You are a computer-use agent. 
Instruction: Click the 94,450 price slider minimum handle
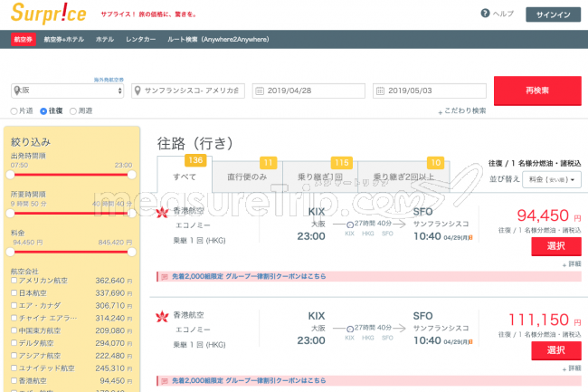11,252
